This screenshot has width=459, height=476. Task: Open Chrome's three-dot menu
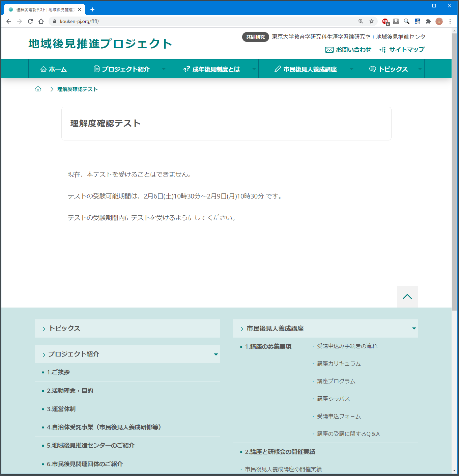coord(450,21)
